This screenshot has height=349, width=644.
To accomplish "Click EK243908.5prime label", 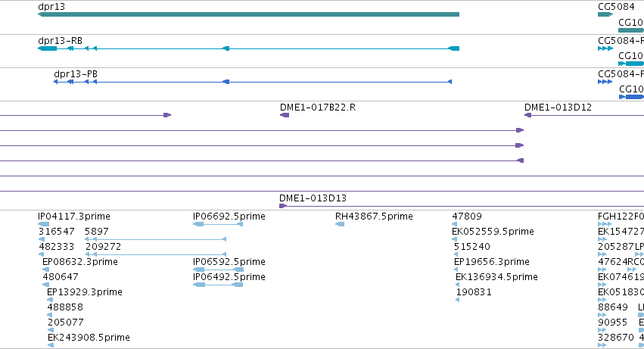I will [89, 338].
